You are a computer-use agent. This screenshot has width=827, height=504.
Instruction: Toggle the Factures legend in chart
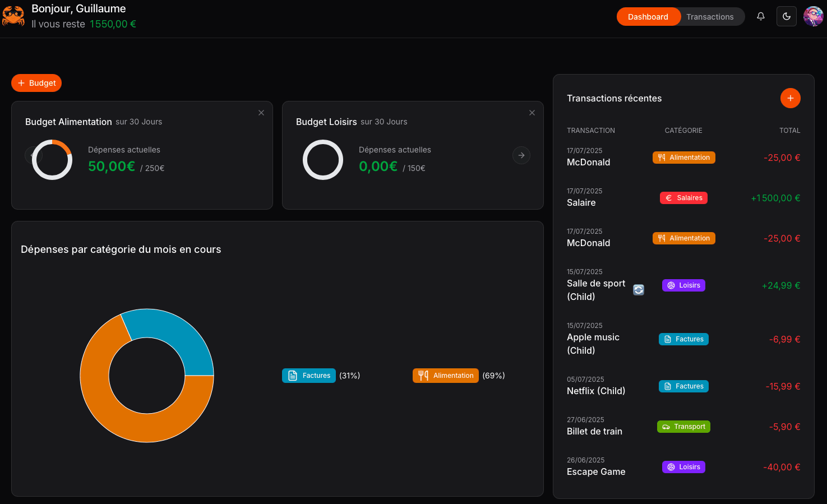click(309, 376)
